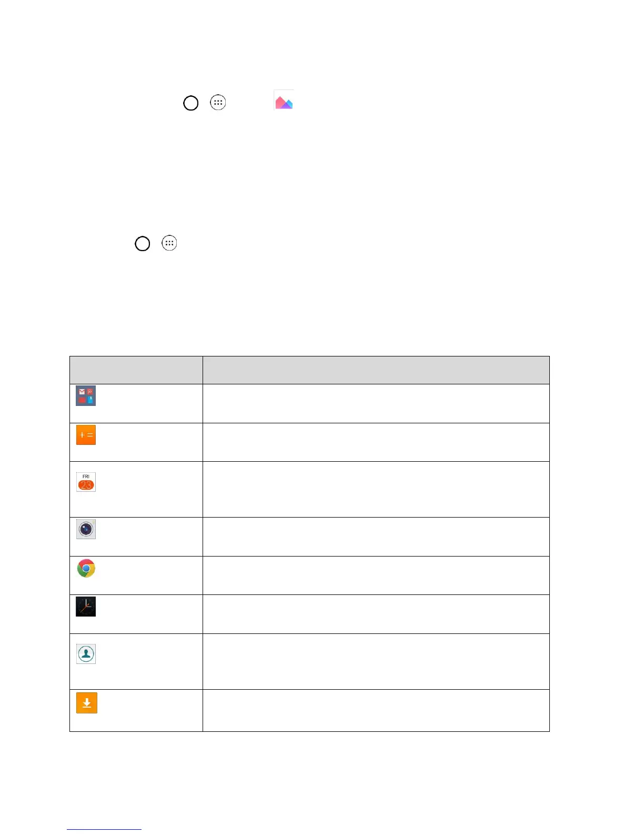Click the description cell beside the Calculator icon
The width and height of the screenshot is (644, 834).
tap(376, 442)
